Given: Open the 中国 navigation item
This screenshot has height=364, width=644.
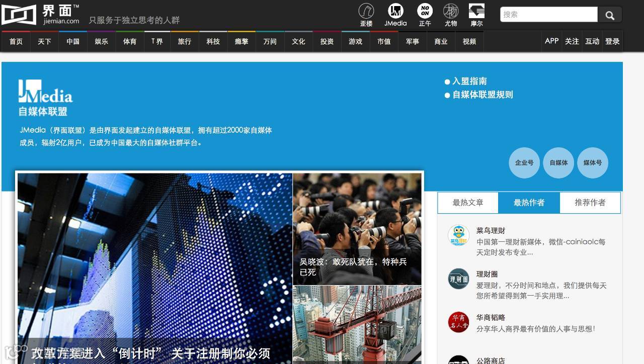Looking at the screenshot, I should click(73, 42).
